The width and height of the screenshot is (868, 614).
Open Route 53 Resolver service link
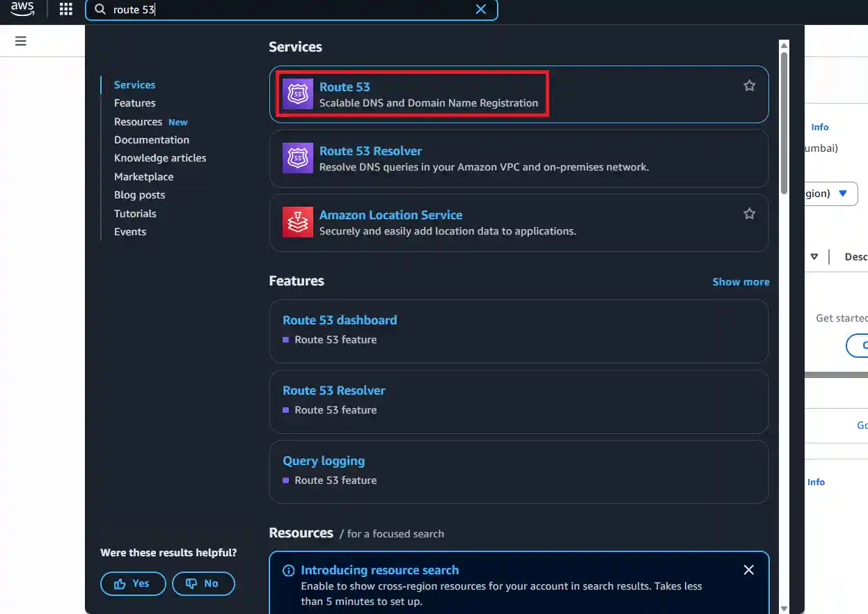[370, 151]
